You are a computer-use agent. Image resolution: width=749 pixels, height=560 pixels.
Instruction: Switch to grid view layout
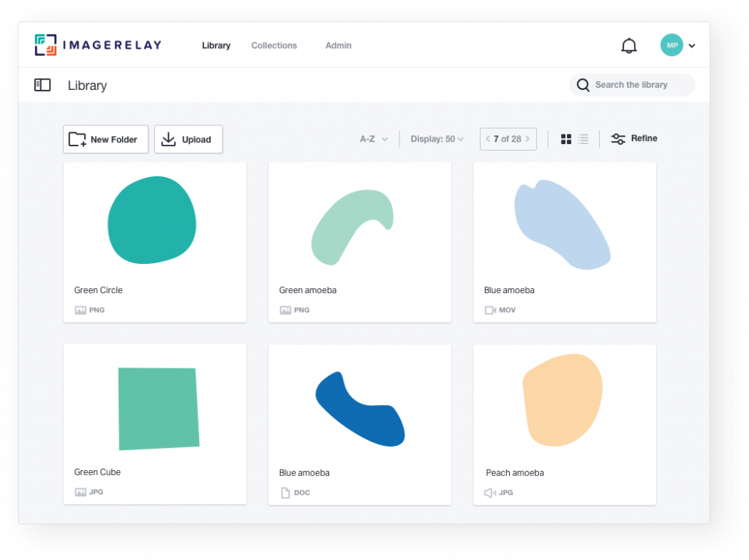[565, 138]
